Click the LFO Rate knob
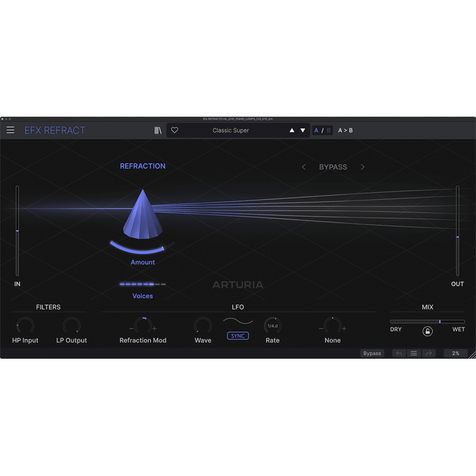Screen dimensions: 476x476 tap(273, 325)
